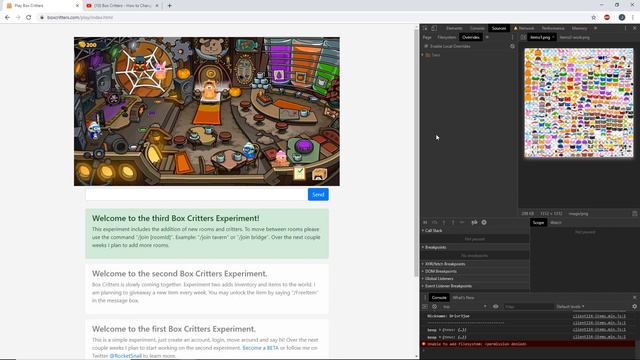Switch to the second png file tab

pos(575,37)
